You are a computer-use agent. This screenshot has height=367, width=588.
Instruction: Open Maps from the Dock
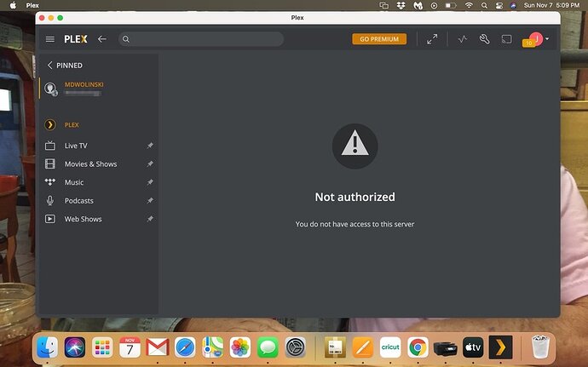[213, 347]
